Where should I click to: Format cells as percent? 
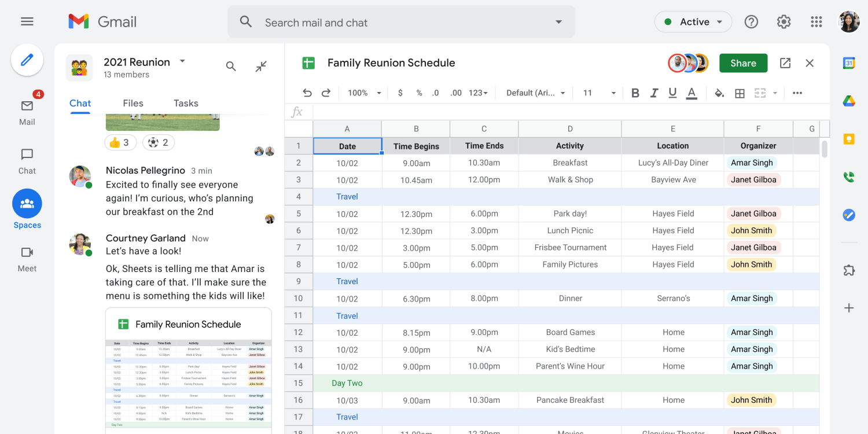pos(419,93)
